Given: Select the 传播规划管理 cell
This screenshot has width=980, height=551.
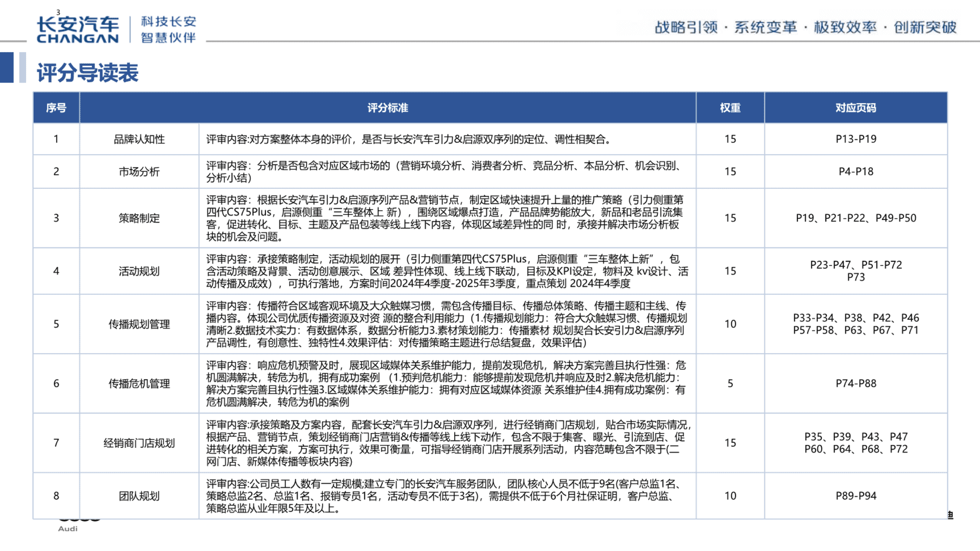Looking at the screenshot, I should [139, 324].
